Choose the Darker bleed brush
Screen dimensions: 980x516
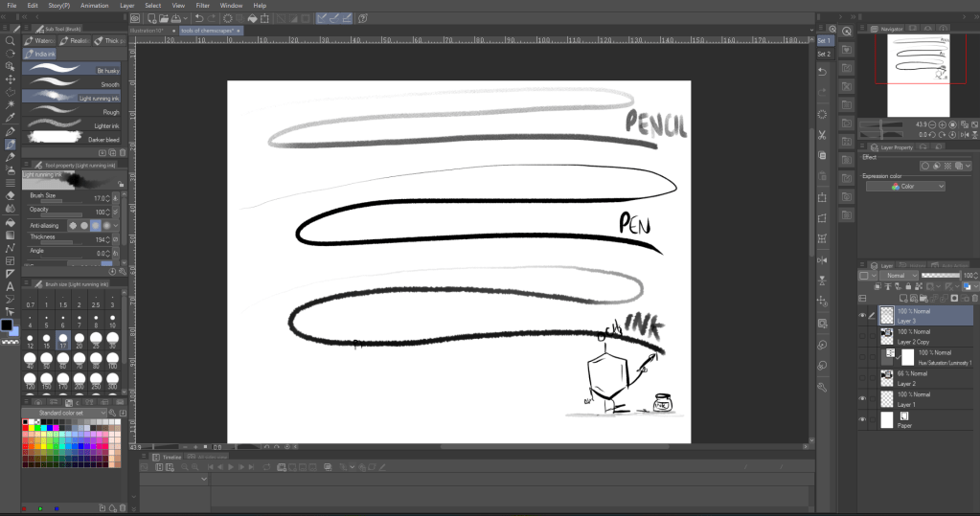point(72,138)
